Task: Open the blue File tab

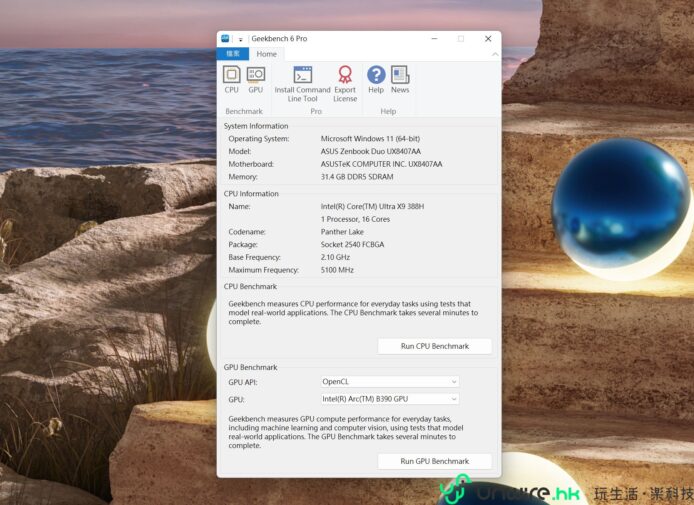Action: pyautogui.click(x=233, y=54)
